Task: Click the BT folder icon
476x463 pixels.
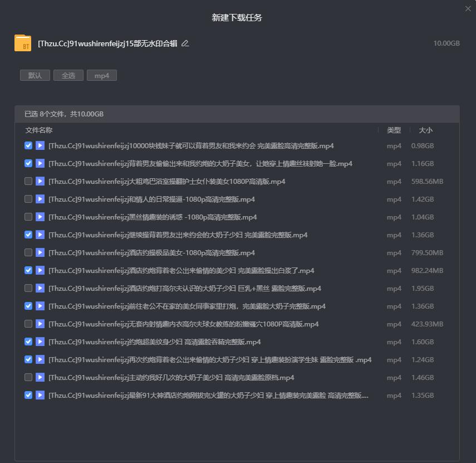Action: point(23,43)
